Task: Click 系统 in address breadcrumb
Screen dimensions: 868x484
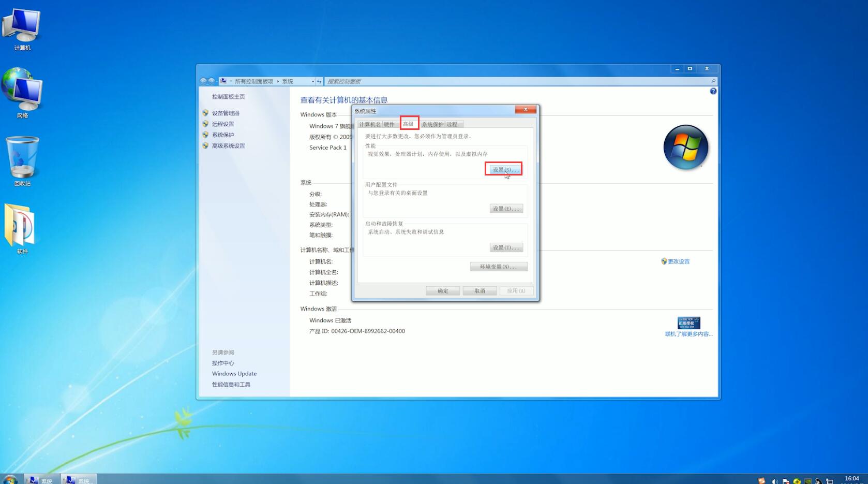Action: pyautogui.click(x=288, y=81)
